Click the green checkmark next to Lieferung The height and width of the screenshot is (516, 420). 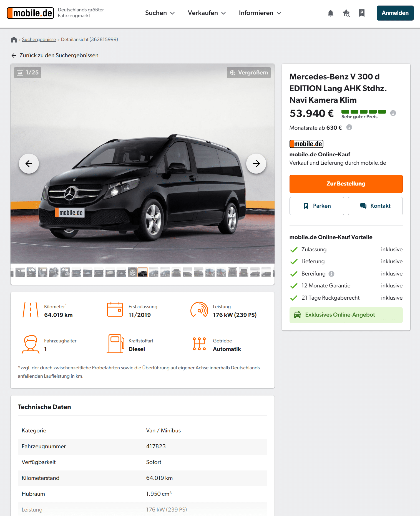(x=294, y=262)
